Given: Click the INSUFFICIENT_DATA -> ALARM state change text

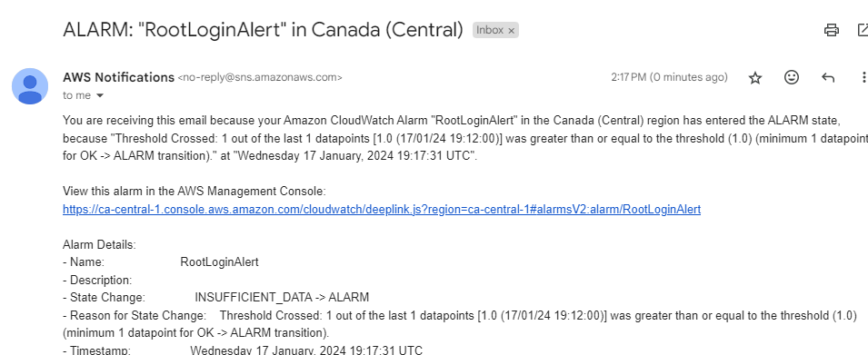Looking at the screenshot, I should pyautogui.click(x=282, y=298).
